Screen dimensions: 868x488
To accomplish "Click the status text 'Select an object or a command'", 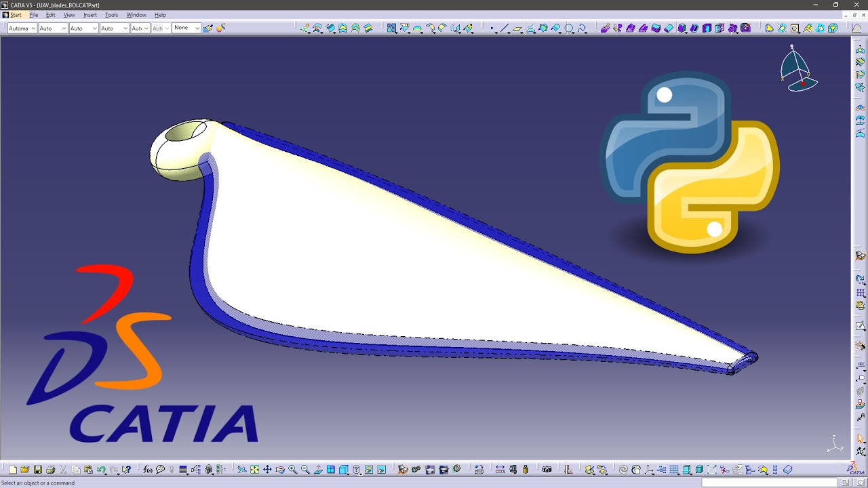I will click(x=39, y=483).
